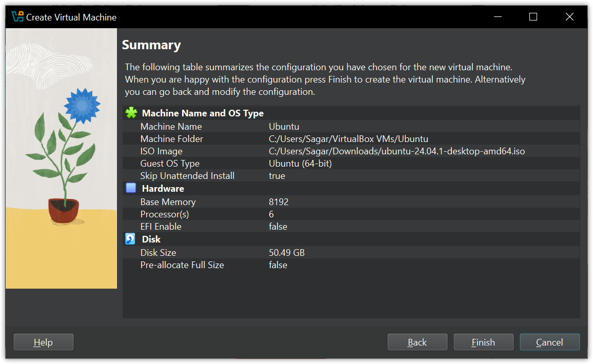Click the blue chip Hardware section icon
The height and width of the screenshot is (364, 593).
131,188
